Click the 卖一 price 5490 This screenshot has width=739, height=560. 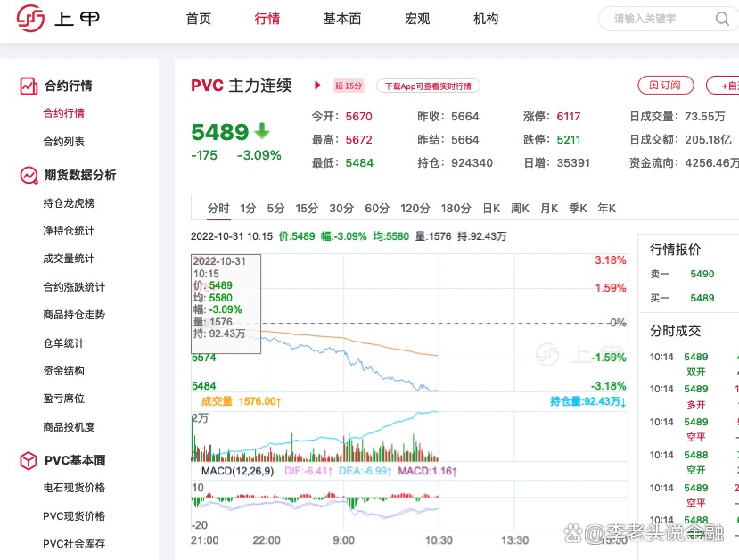[x=702, y=274]
